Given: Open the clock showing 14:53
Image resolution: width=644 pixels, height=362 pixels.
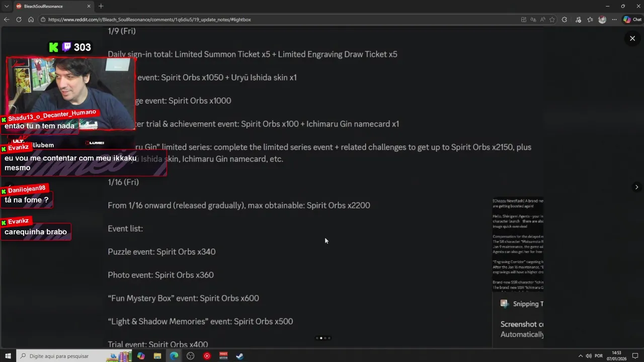Looking at the screenshot, I should click(616, 356).
